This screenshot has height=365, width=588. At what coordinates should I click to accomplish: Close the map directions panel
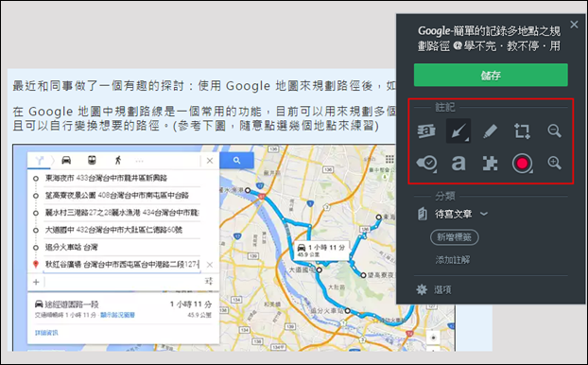(210, 161)
